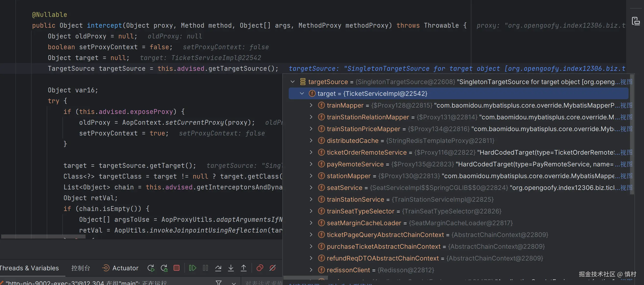This screenshot has width=644, height=285.
Task: Open the thread selector dropdown arrow
Action: tap(234, 283)
